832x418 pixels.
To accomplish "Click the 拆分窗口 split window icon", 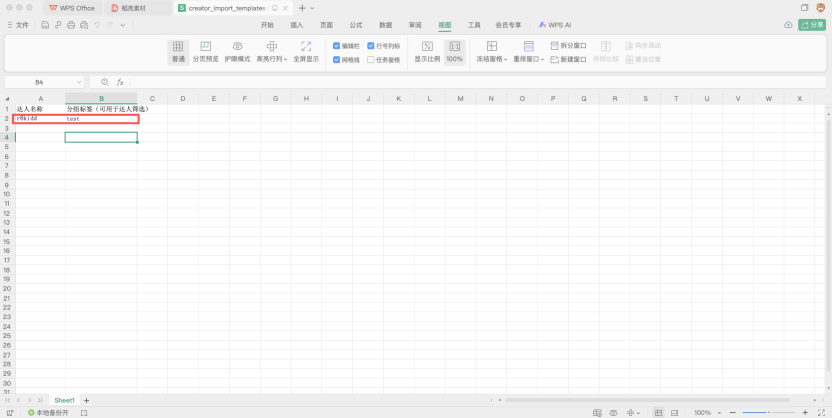I will 568,46.
